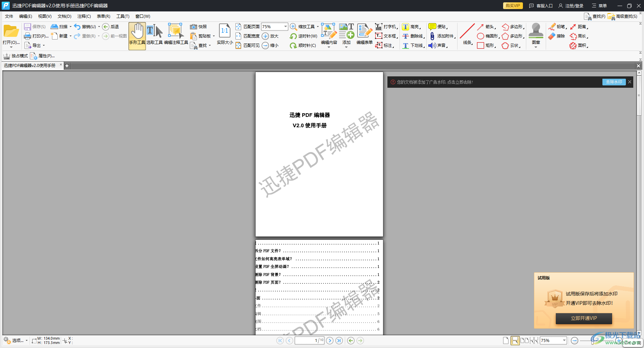This screenshot has width=644, height=348.
Task: Click Zoom In (放大)
Action: [270, 36]
